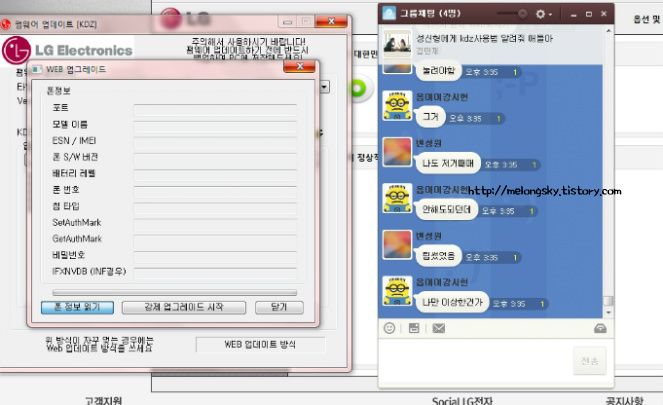Image resolution: width=663 pixels, height=405 pixels.
Task: Click the GetAuthMark field
Action: [215, 239]
